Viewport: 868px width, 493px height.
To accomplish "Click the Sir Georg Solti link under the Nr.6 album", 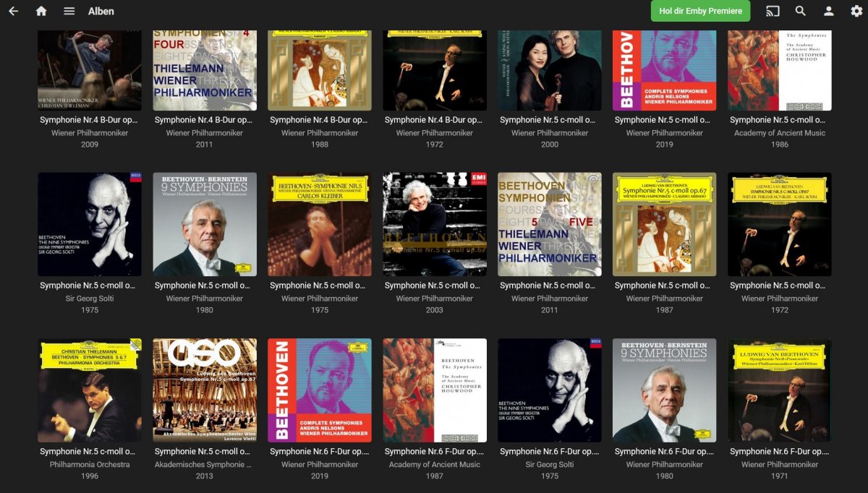I will [x=550, y=465].
